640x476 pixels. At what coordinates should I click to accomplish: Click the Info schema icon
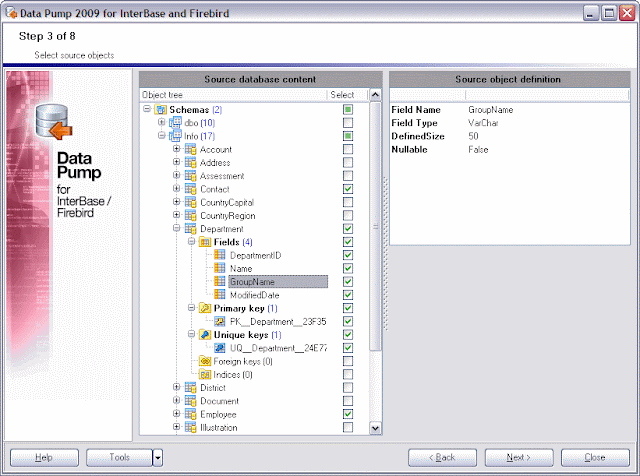176,136
